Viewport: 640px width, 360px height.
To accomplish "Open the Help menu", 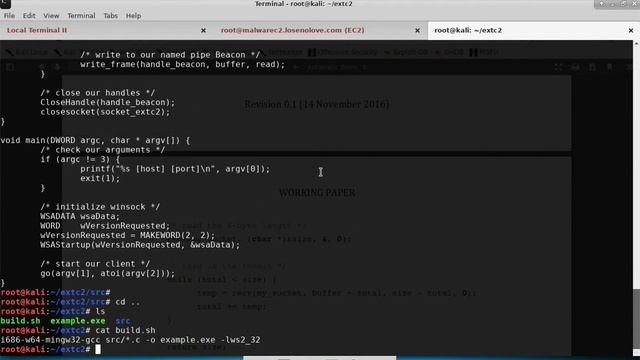I will coord(133,16).
